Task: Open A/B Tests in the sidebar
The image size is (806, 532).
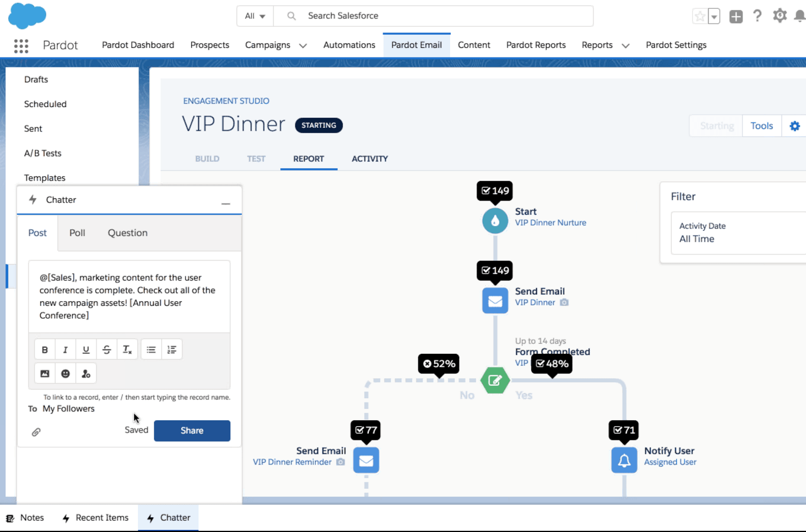Action: pyautogui.click(x=43, y=153)
